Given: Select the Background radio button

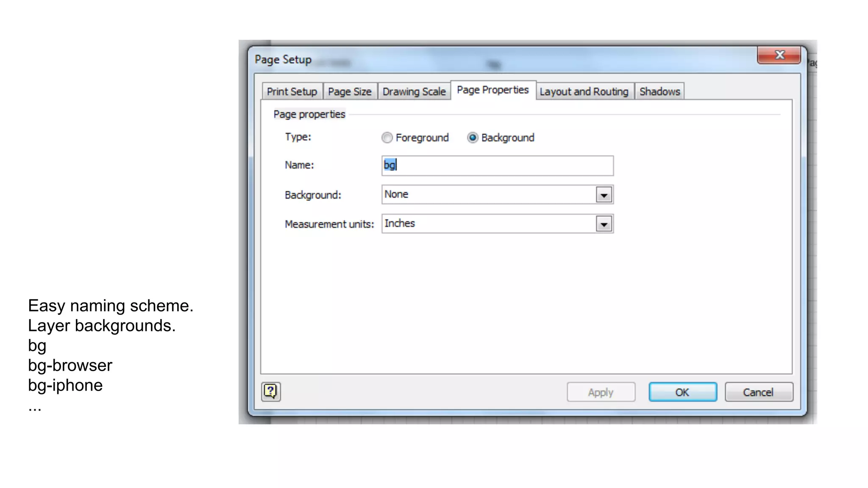Looking at the screenshot, I should pyautogui.click(x=473, y=138).
